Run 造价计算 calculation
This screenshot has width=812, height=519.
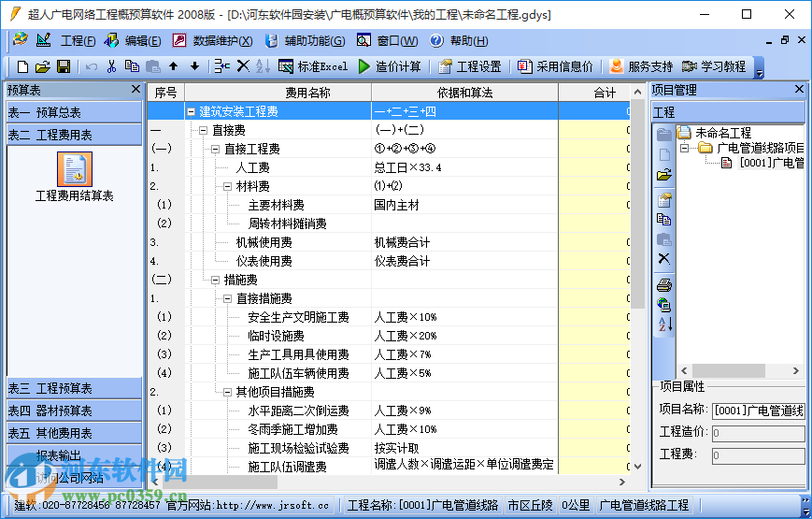click(390, 66)
